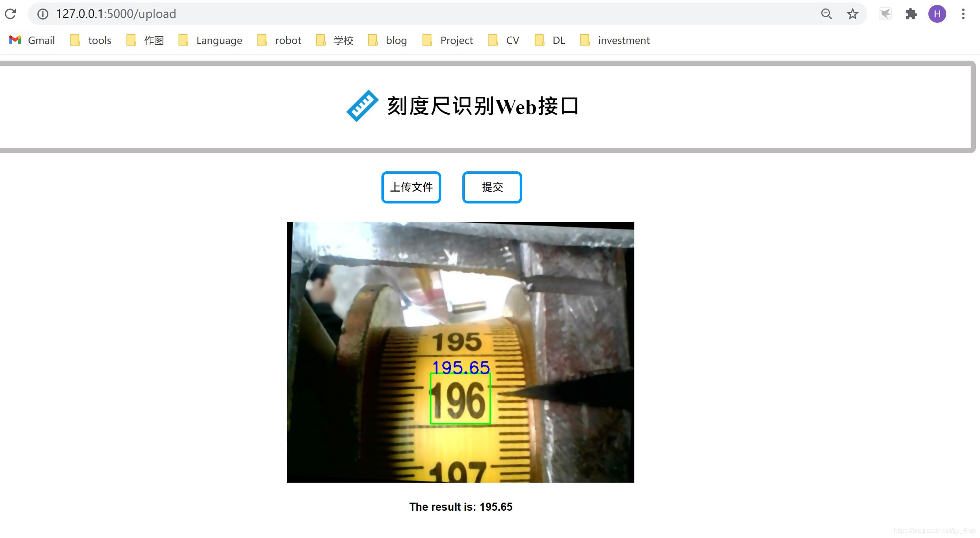Viewport: 980px width, 538px height.
Task: Click the DL bookmark folder
Action: (559, 40)
